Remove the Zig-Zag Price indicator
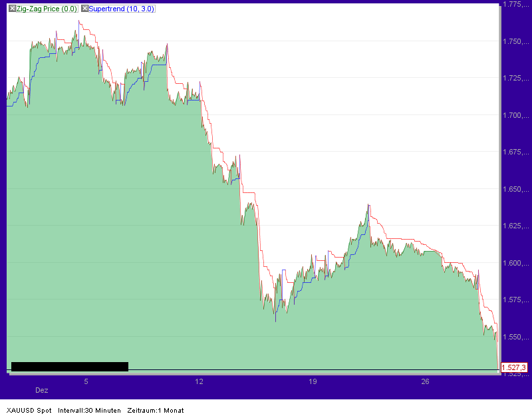This screenshot has height=416, width=532. click(x=12, y=8)
